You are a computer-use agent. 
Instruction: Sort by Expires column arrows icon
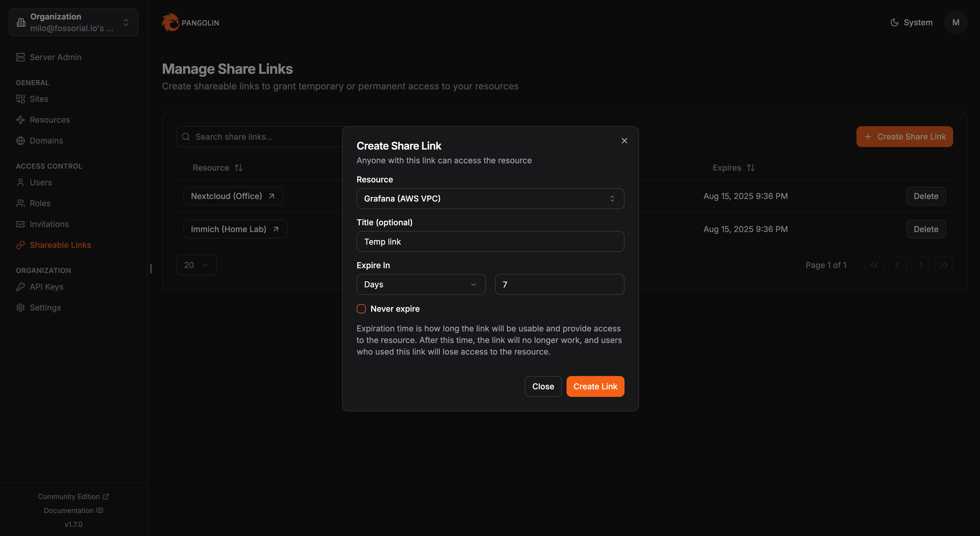(751, 168)
